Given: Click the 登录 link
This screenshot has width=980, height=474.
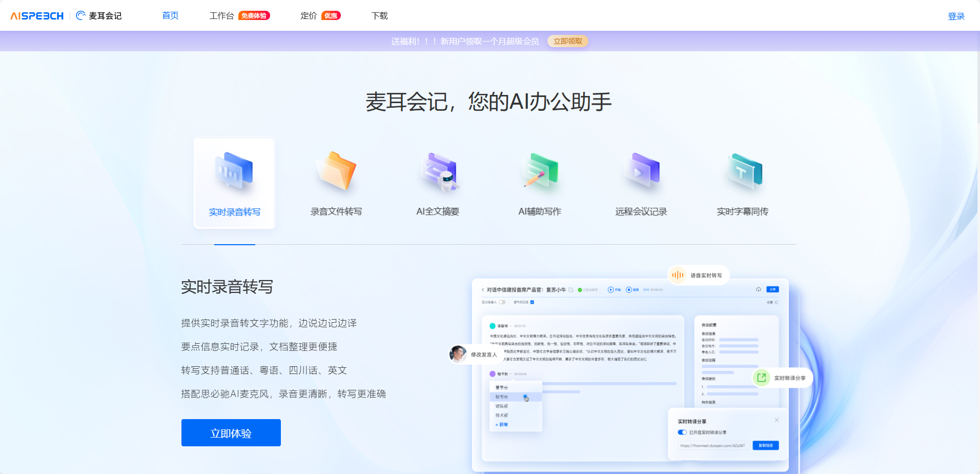Looking at the screenshot, I should click(x=956, y=16).
